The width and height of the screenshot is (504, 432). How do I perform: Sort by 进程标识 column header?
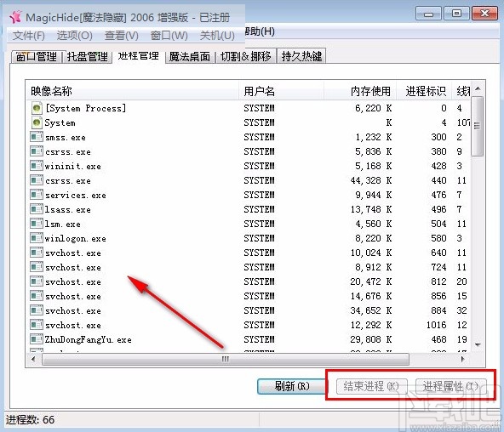[x=424, y=91]
